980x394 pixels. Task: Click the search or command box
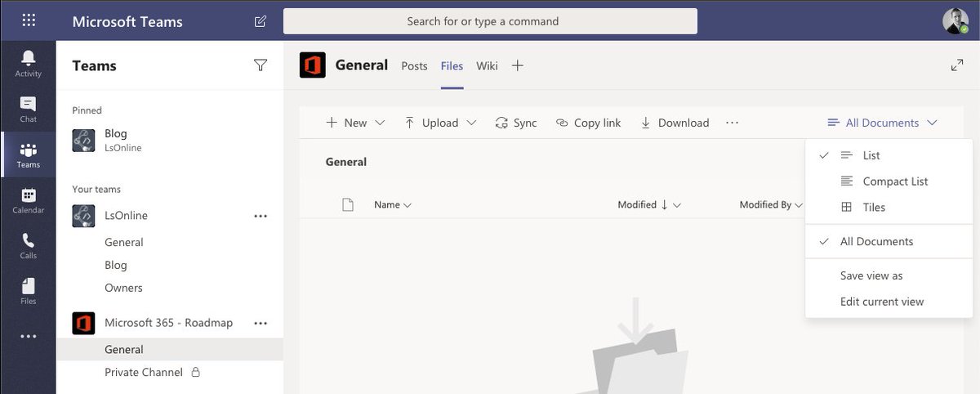[x=490, y=21]
